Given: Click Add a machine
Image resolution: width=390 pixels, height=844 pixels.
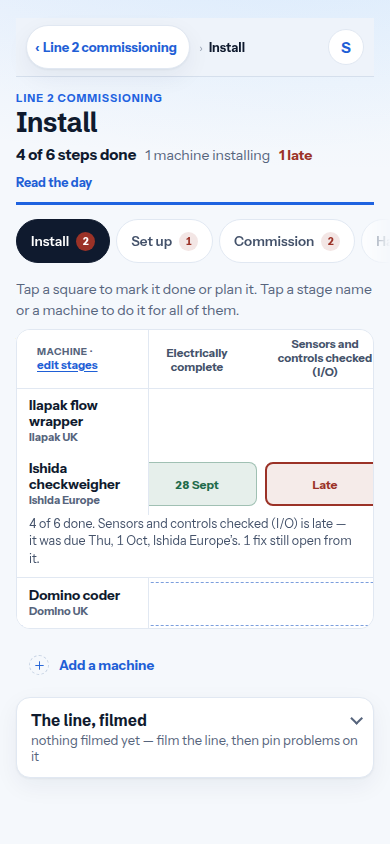Looking at the screenshot, I should click(x=107, y=665).
